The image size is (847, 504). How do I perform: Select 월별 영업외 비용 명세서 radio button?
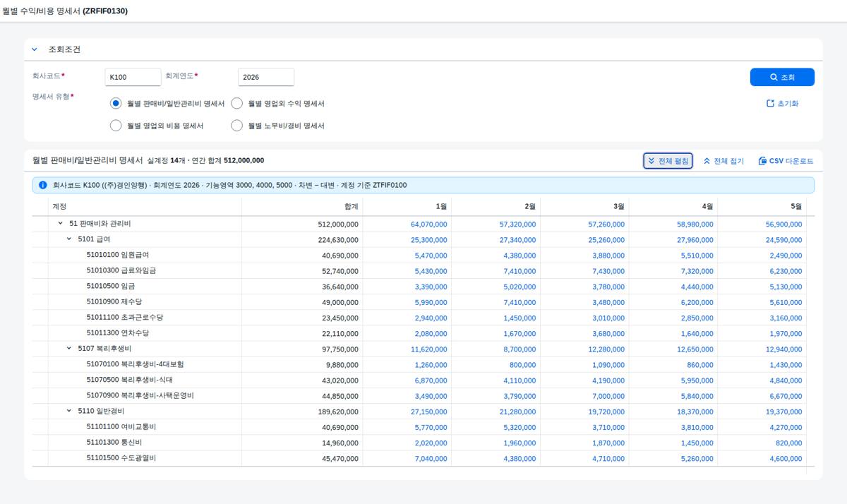point(116,126)
